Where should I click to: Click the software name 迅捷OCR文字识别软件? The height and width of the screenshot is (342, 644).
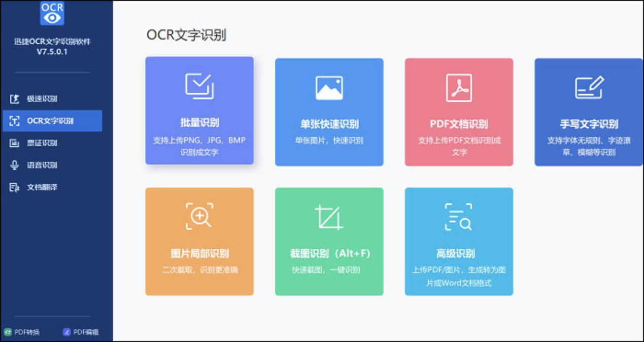point(52,42)
